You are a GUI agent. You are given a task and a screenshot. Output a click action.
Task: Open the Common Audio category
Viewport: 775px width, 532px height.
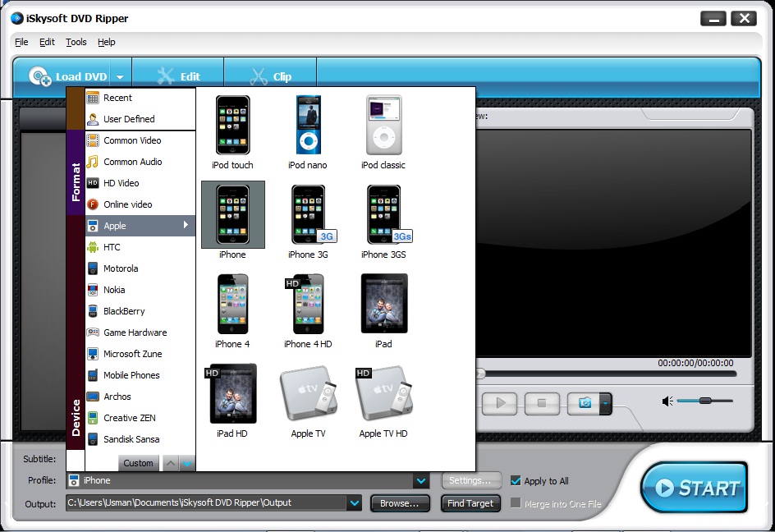pyautogui.click(x=140, y=162)
